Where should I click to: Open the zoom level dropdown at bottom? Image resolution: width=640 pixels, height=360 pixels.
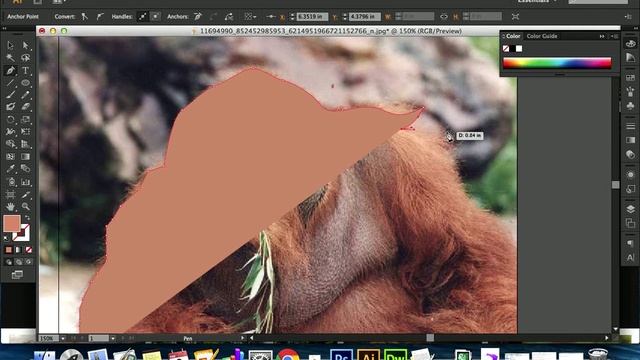(x=63, y=338)
